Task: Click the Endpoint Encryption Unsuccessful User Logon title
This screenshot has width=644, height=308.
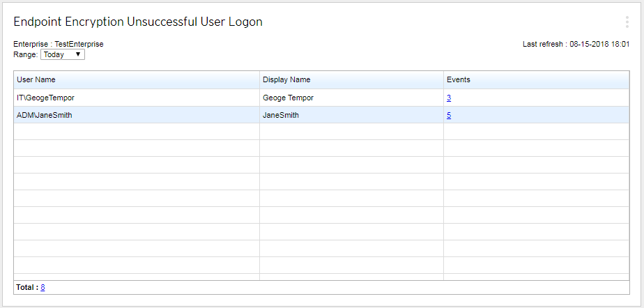Action: pyautogui.click(x=138, y=22)
